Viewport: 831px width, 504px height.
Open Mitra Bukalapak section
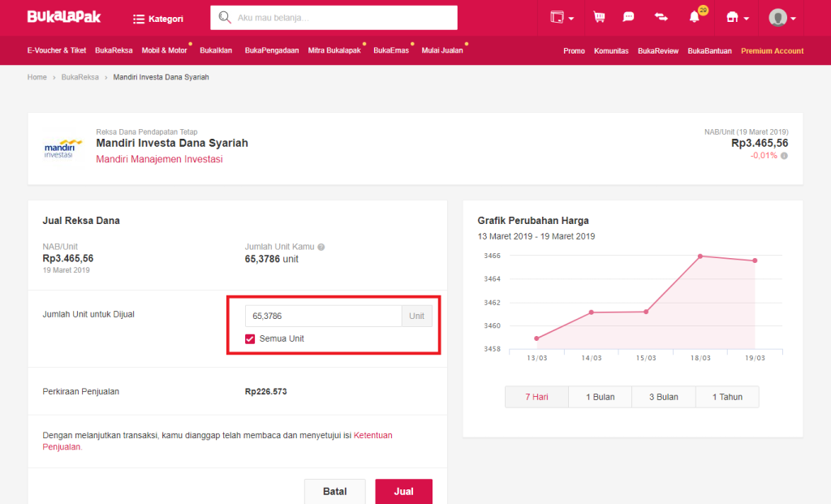(334, 50)
